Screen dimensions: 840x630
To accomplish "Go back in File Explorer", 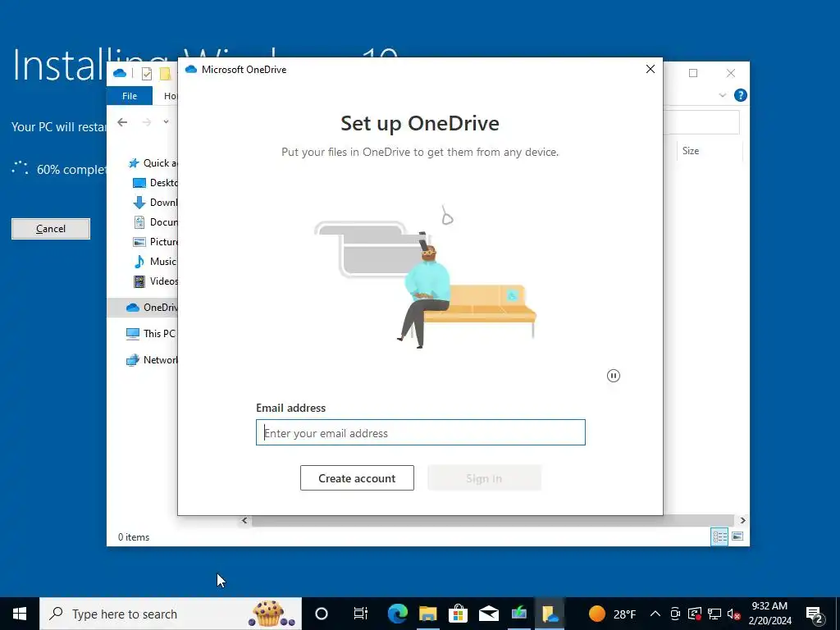I will point(122,122).
